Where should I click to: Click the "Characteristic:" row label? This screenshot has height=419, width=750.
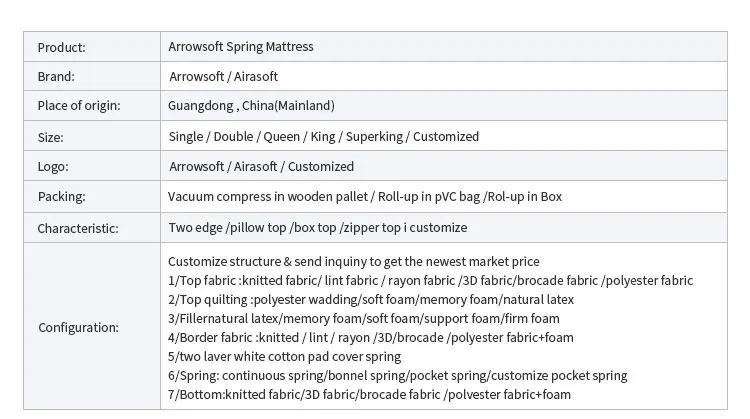click(x=78, y=228)
